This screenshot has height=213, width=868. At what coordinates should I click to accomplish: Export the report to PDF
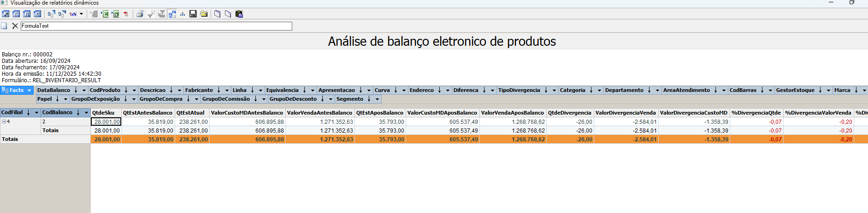pos(126,14)
